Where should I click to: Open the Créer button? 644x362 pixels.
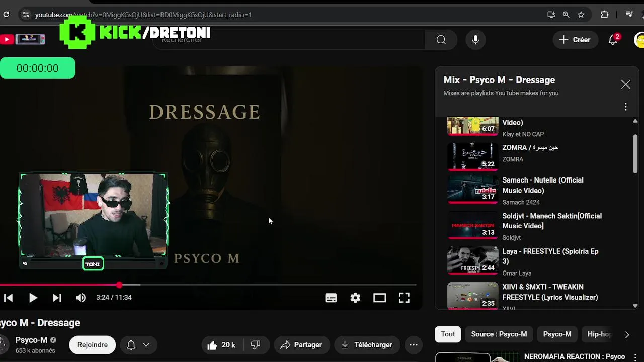(x=575, y=40)
